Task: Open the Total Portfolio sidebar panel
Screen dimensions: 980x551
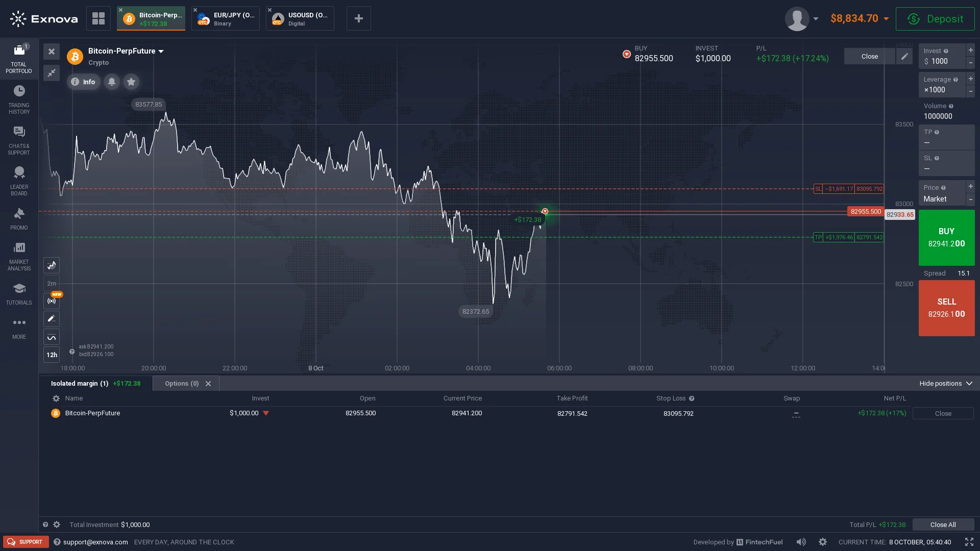Action: point(19,59)
